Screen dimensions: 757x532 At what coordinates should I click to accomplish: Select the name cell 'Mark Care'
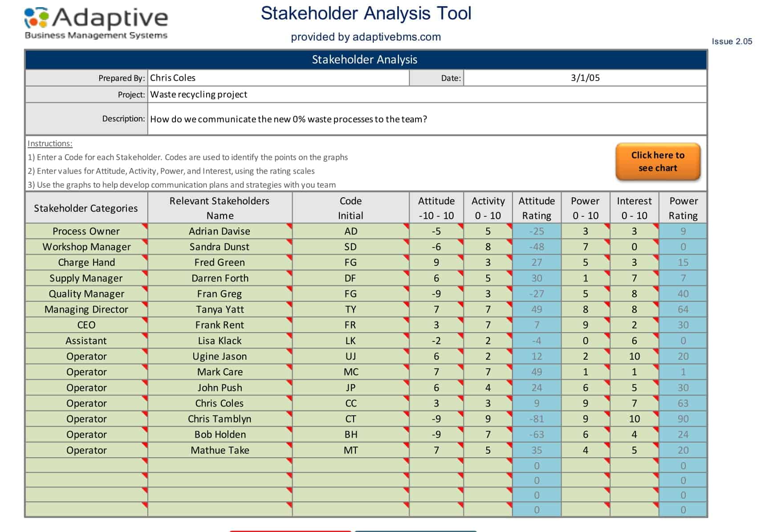220,372
